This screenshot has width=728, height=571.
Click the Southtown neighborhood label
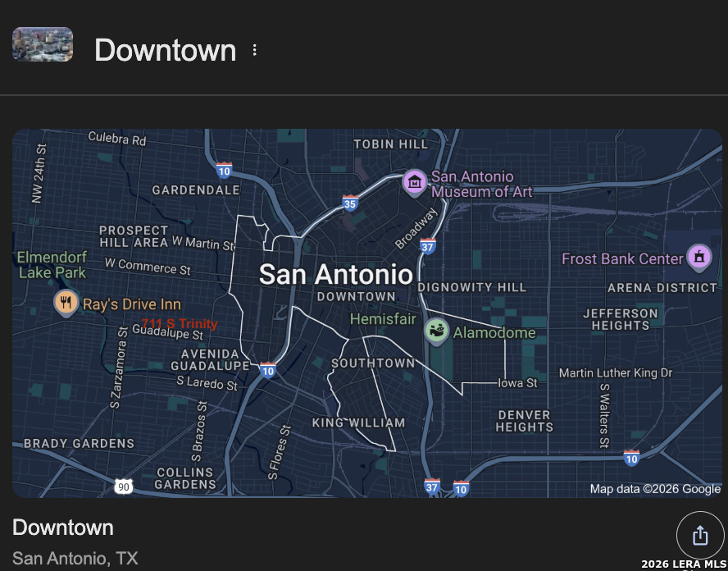click(373, 363)
